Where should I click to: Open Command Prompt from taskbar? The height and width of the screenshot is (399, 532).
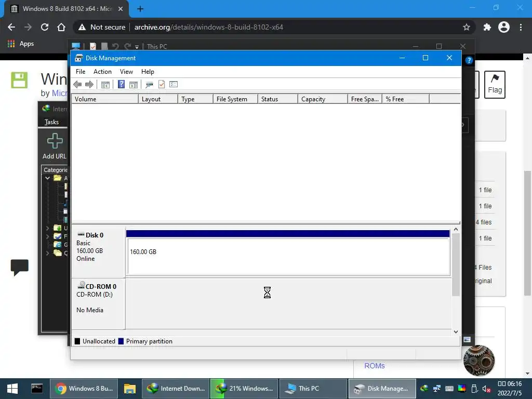(x=37, y=389)
